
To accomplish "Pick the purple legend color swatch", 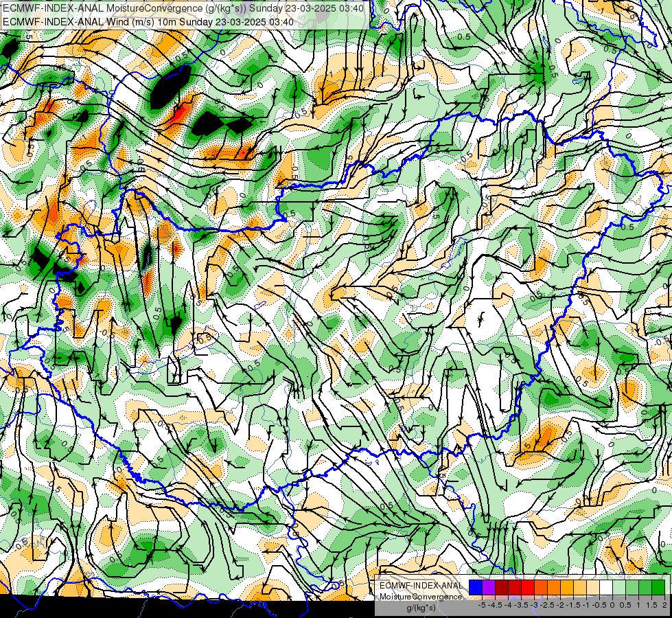I will [x=489, y=587].
